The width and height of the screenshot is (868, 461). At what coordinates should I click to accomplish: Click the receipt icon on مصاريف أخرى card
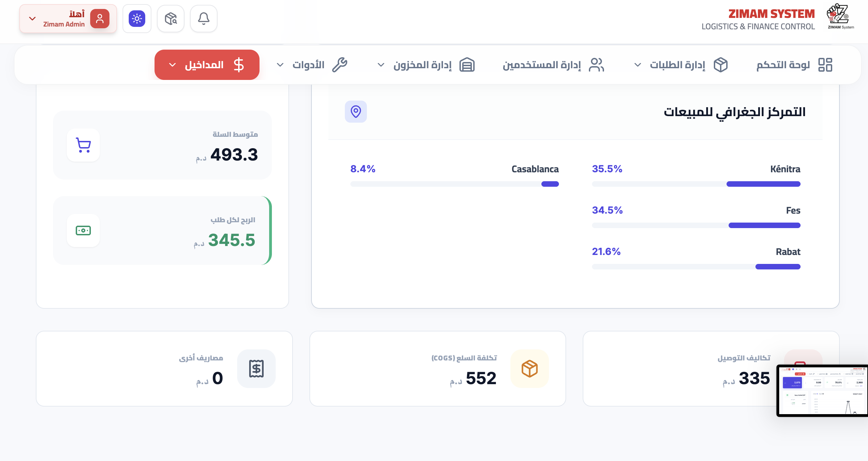click(x=256, y=368)
